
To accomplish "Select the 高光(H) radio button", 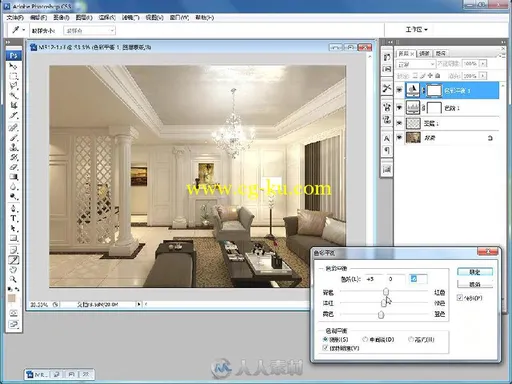I will pos(411,339).
